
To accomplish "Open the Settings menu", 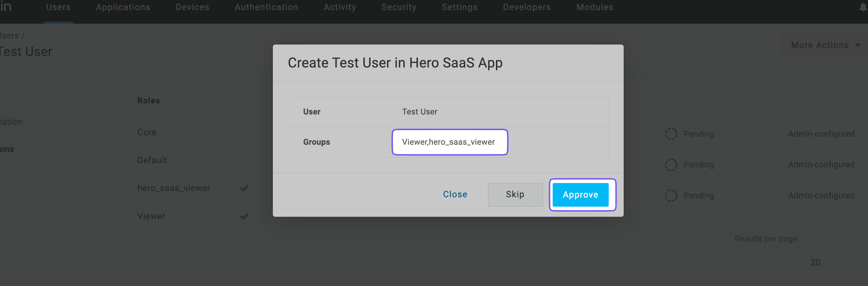I will pos(459,7).
